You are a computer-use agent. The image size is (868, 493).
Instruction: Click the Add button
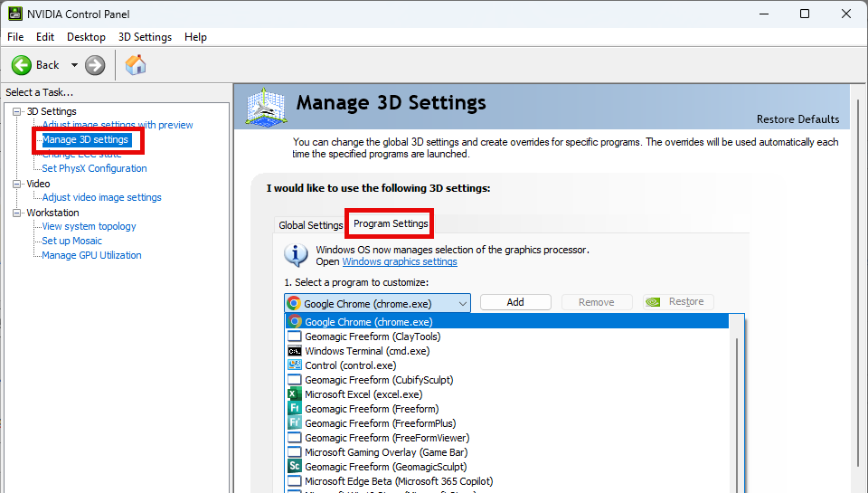tap(515, 302)
